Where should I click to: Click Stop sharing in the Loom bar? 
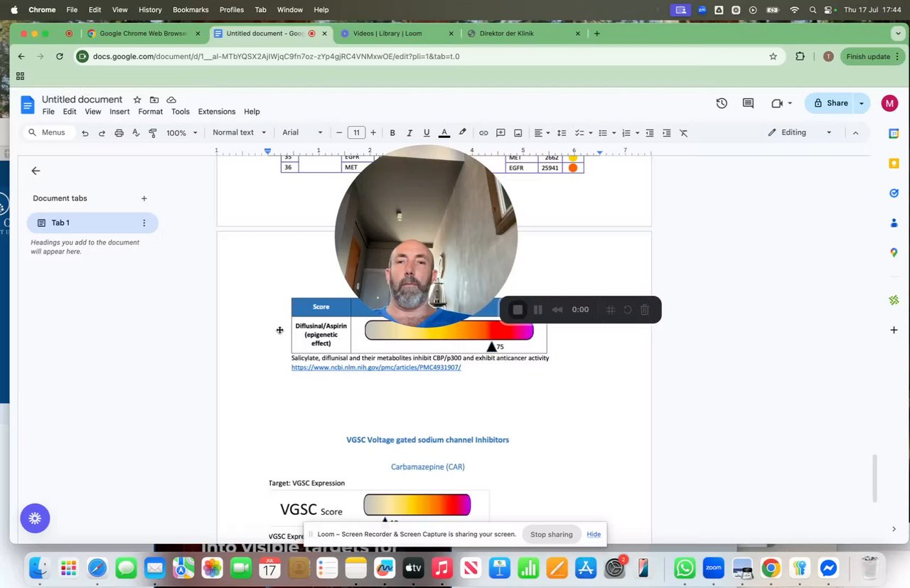click(551, 535)
